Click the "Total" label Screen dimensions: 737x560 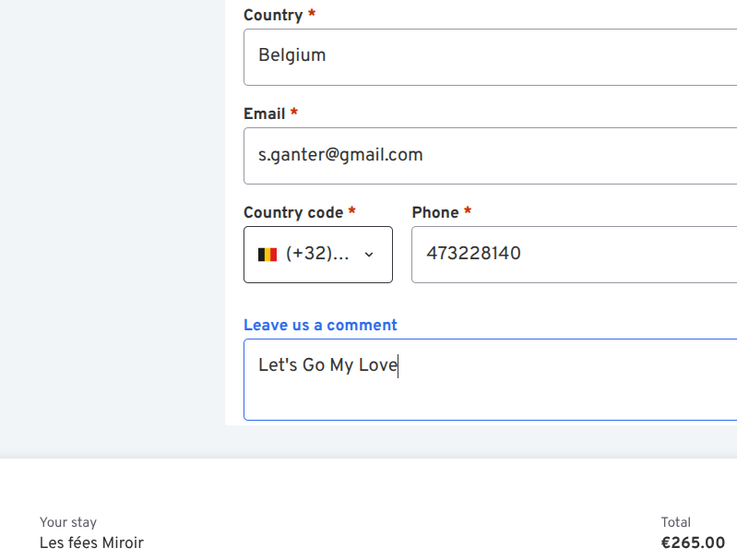675,522
